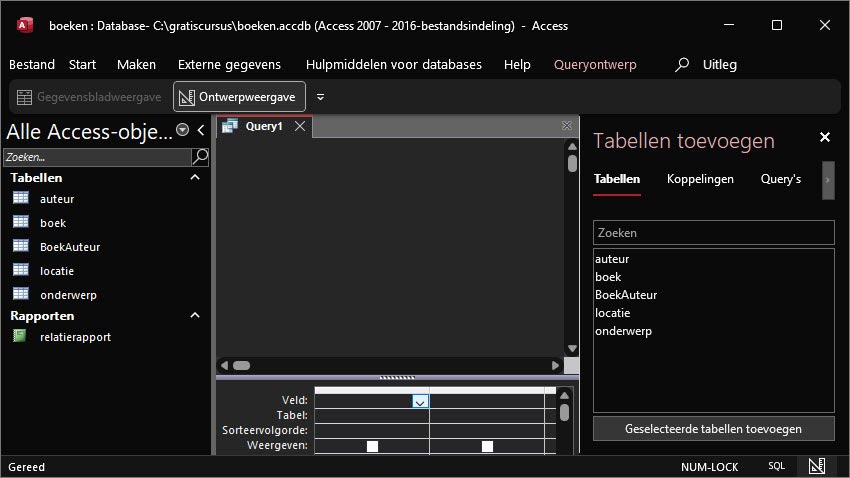Image resolution: width=850 pixels, height=478 pixels.
Task: Switch to the Koppelingen tab
Action: (700, 179)
